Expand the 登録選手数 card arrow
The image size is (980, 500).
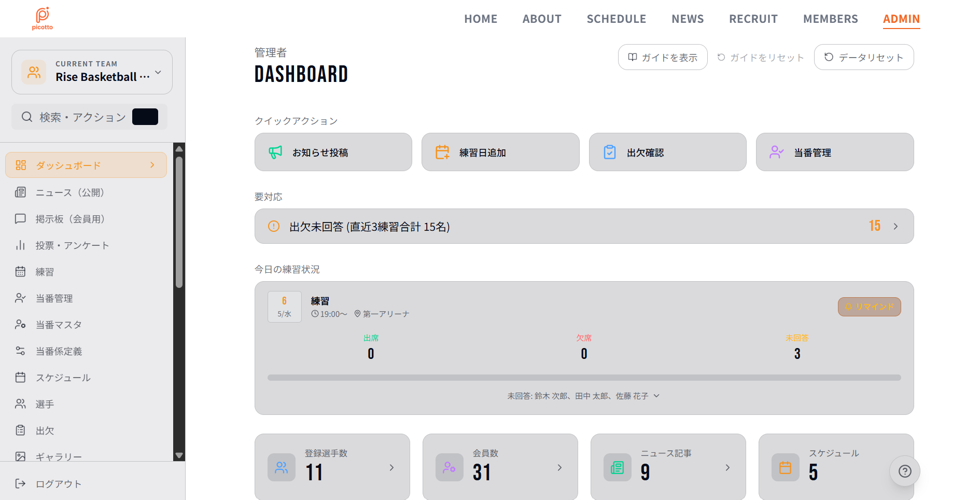[391, 468]
